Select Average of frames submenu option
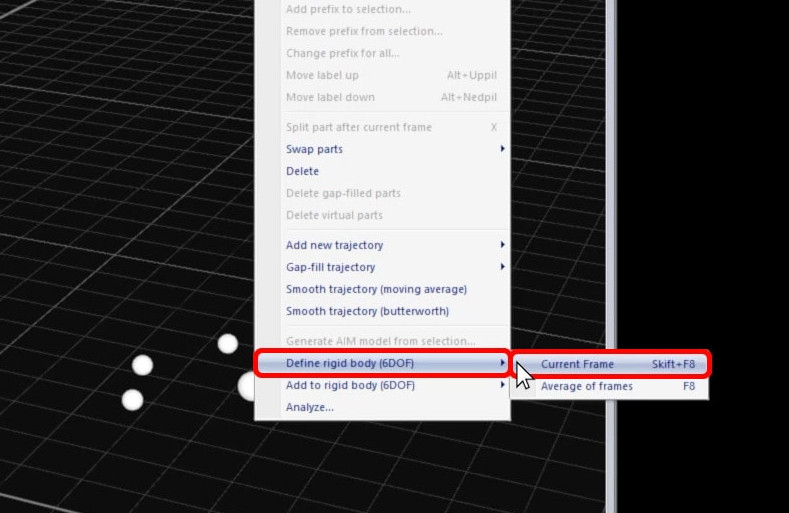The width and height of the screenshot is (789, 513). 610,386
